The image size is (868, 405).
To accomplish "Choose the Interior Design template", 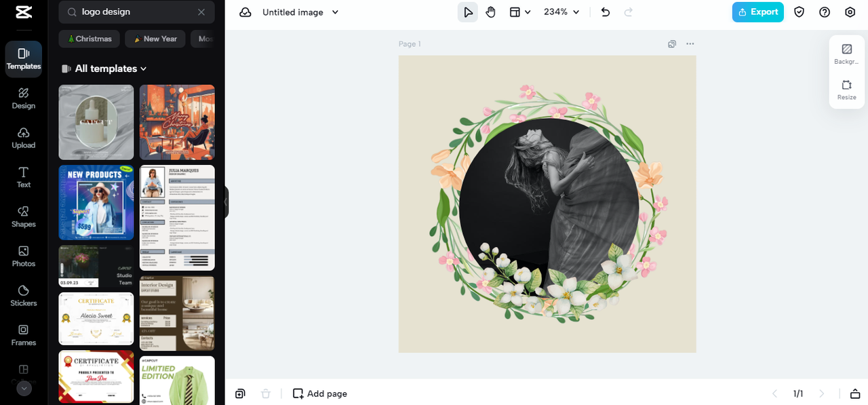I will tap(177, 313).
